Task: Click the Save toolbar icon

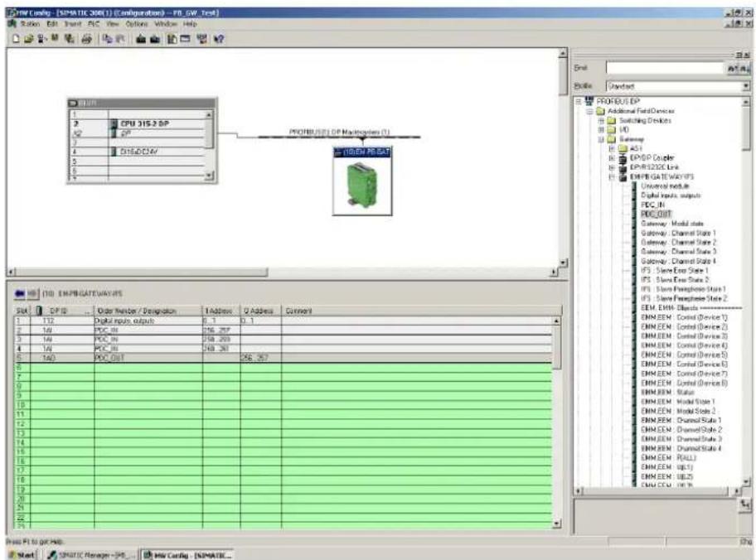Action: (x=55, y=38)
